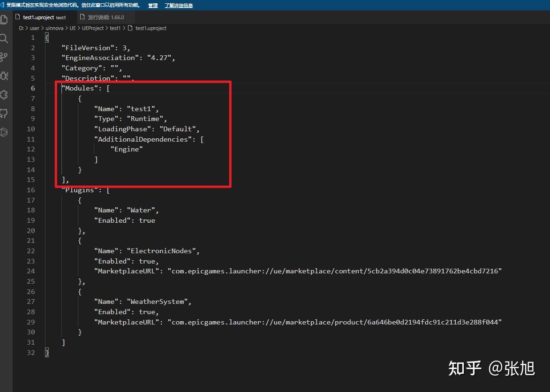Collapse the Modules array fold on line 6
The height and width of the screenshot is (392, 550).
pyautogui.click(x=40, y=88)
